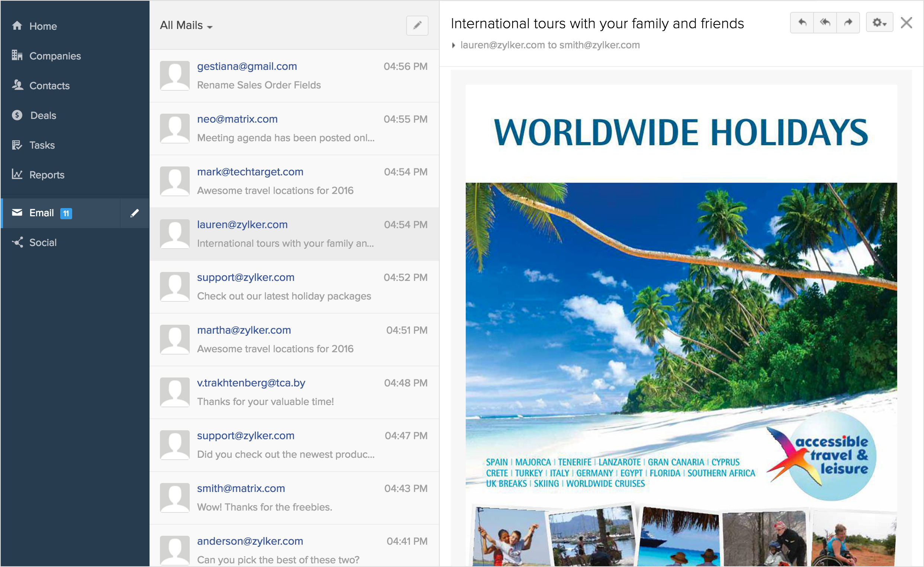Click the reply-all icon
Screen dimensions: 924x567
point(825,23)
